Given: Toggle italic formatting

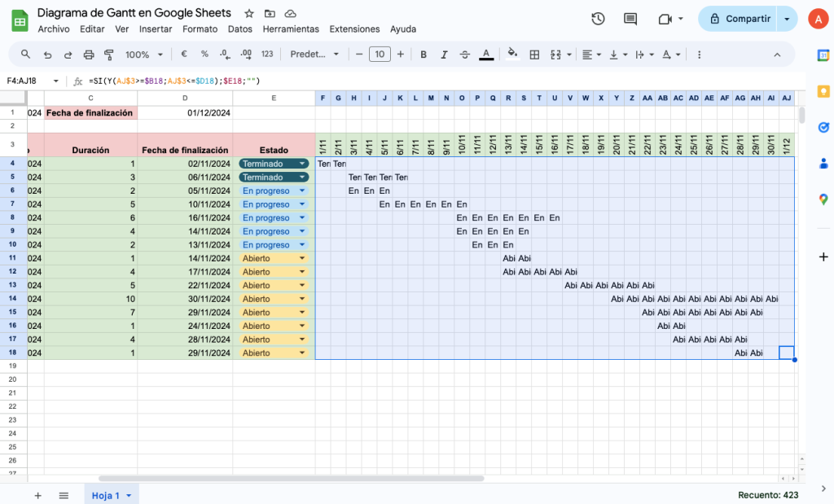Looking at the screenshot, I should tap(443, 54).
